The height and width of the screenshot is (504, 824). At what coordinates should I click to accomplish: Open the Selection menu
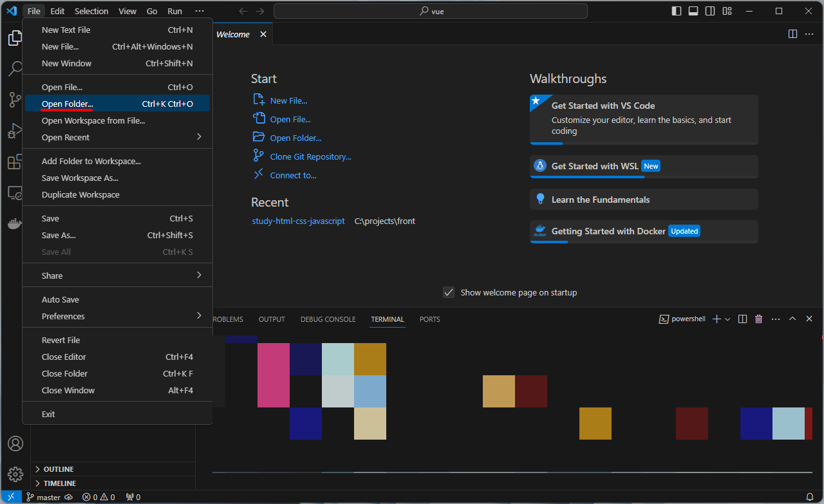point(91,11)
